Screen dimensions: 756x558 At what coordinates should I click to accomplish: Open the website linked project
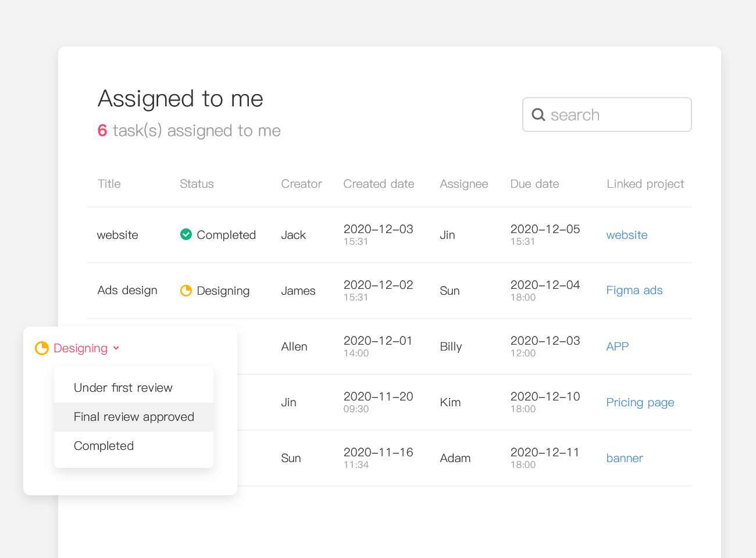(626, 235)
